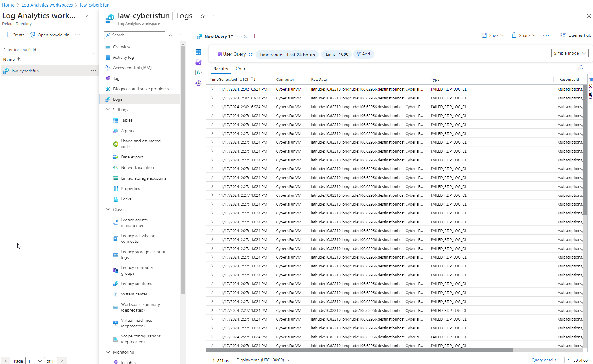The image size is (593, 364).
Task: Open System center item
Action: click(x=134, y=294)
